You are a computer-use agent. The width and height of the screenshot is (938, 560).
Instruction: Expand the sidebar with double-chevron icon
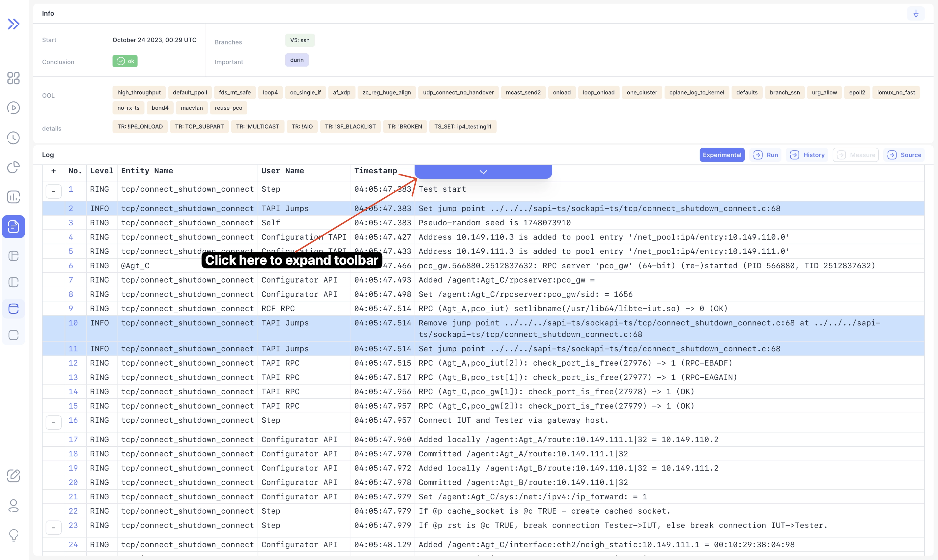coord(14,24)
